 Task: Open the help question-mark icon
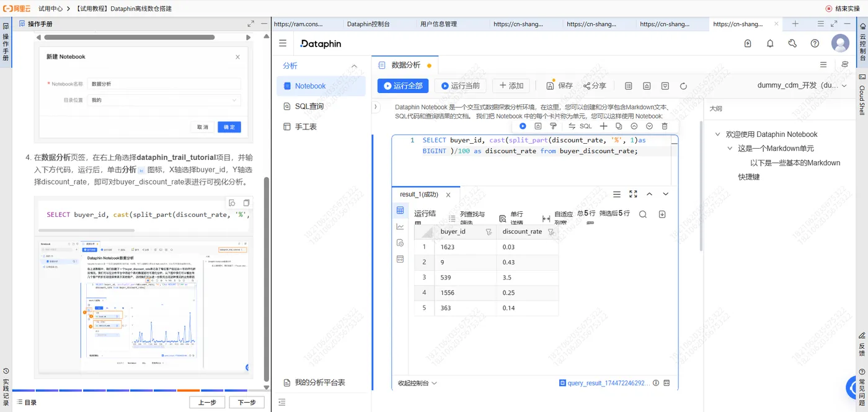tap(815, 43)
